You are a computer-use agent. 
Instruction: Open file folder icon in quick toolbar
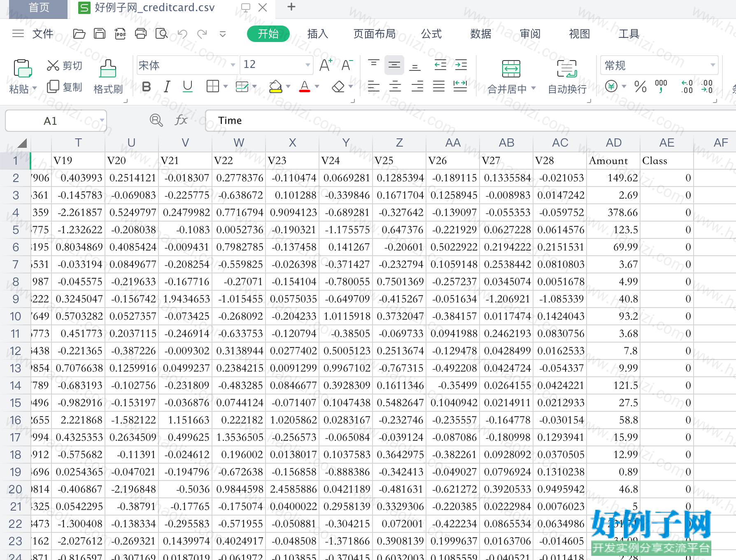tap(79, 34)
